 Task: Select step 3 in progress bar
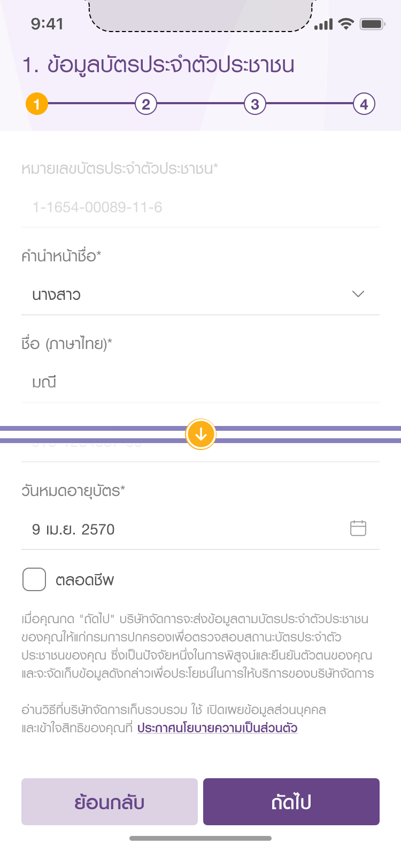255,104
